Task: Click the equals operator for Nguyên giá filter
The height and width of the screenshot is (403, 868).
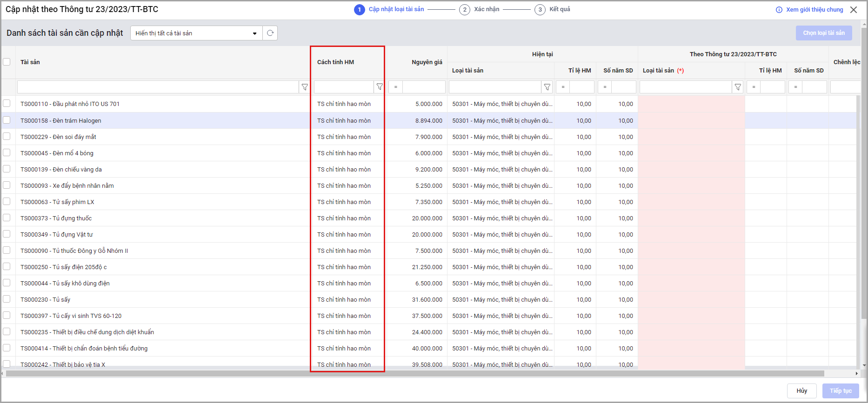Action: tap(395, 87)
